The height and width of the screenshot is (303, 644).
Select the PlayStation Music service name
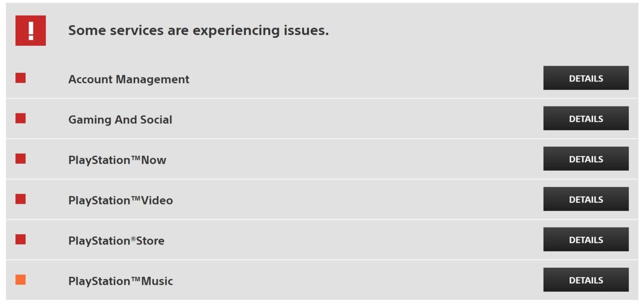[x=121, y=281]
